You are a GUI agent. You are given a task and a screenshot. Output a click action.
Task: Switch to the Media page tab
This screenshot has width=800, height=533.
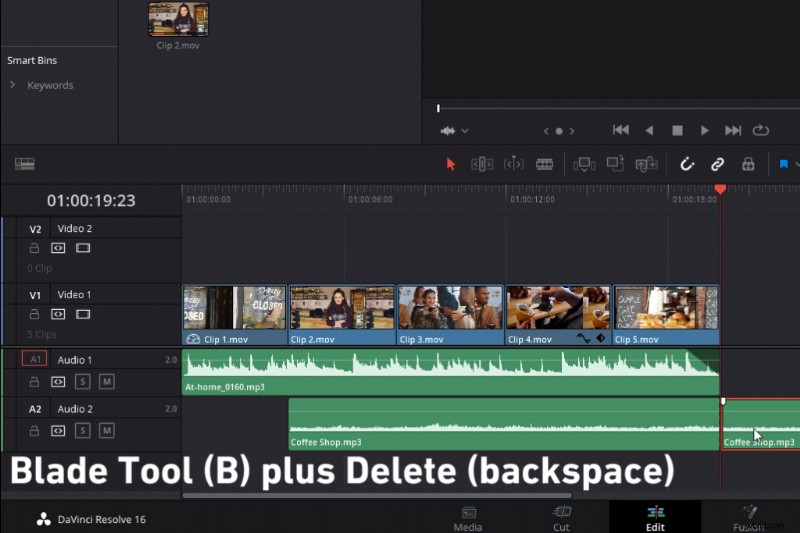(x=468, y=519)
